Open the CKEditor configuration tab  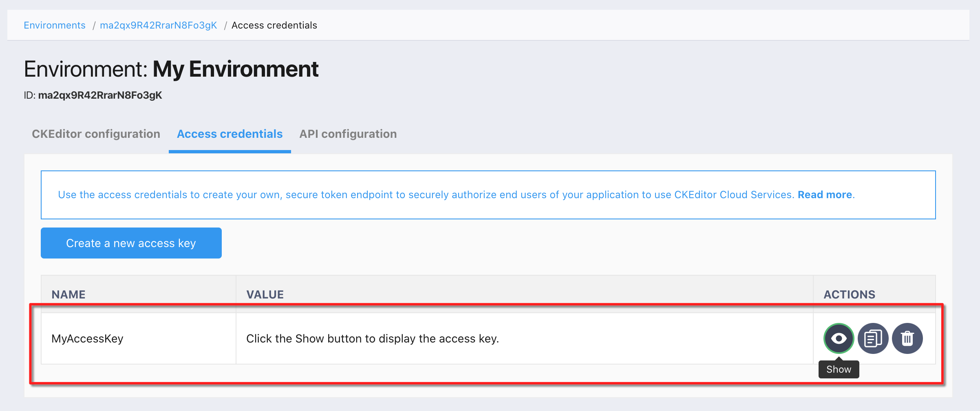96,134
